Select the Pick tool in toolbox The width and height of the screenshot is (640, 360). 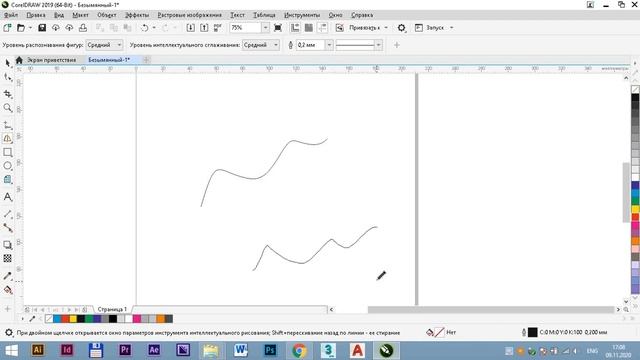click(x=7, y=62)
